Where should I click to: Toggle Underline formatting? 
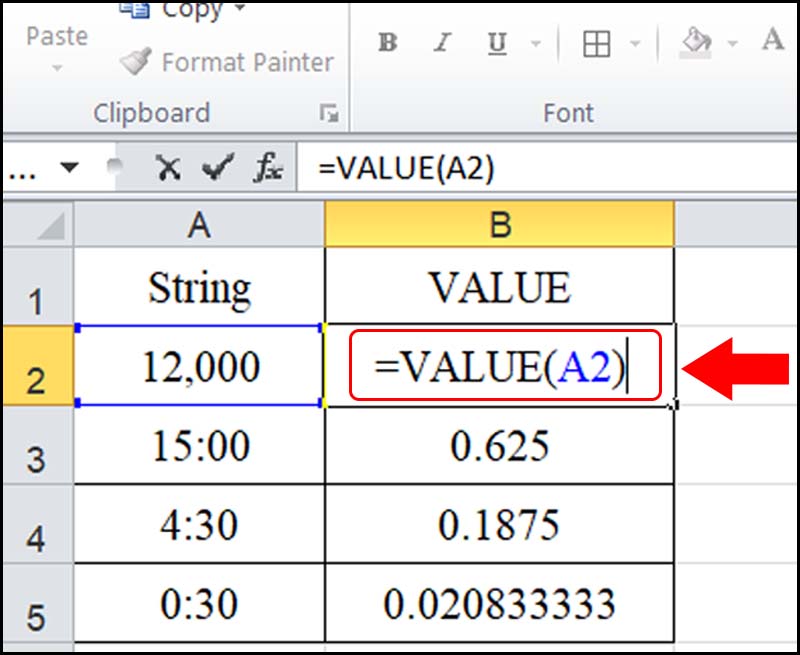tap(496, 43)
